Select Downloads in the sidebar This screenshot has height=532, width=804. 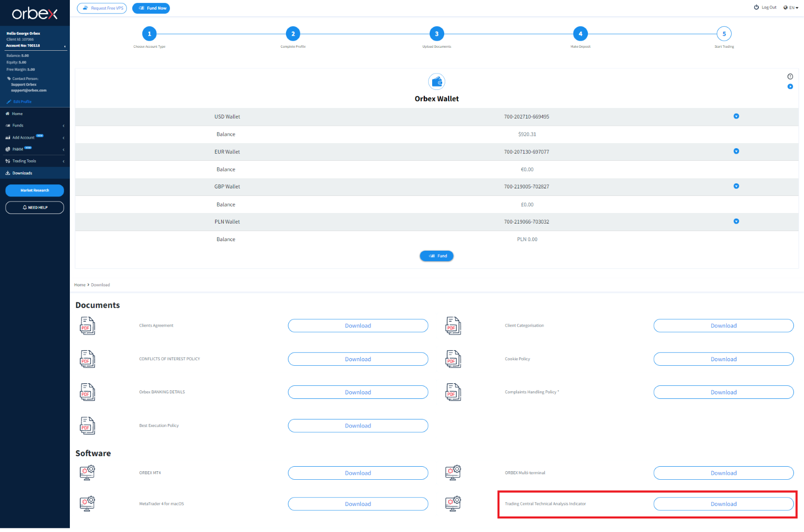pos(35,173)
